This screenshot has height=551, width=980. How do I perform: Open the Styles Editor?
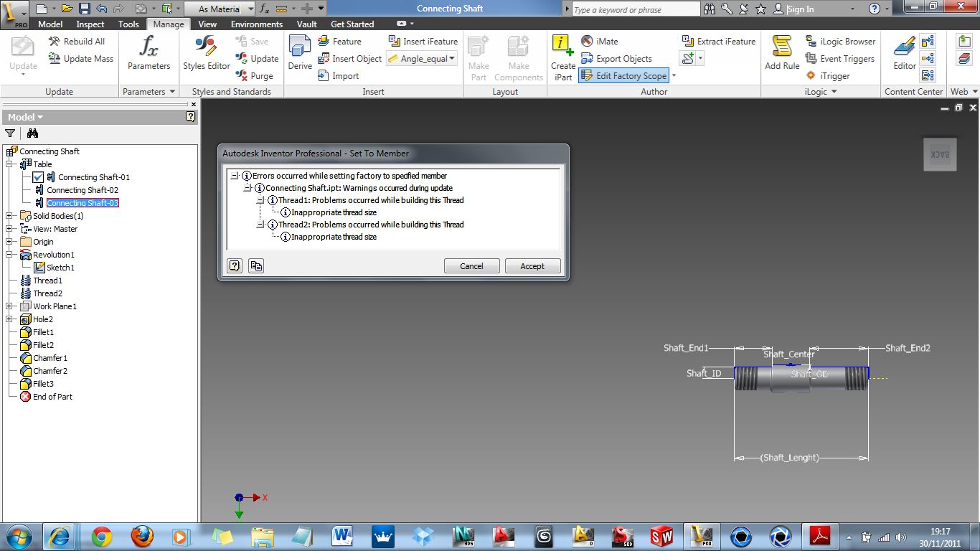coord(207,55)
